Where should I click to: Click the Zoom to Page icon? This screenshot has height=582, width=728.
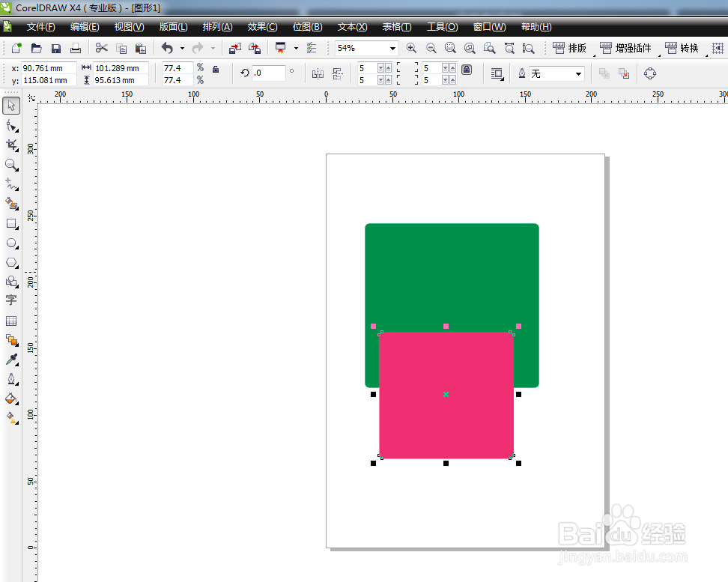pos(489,48)
